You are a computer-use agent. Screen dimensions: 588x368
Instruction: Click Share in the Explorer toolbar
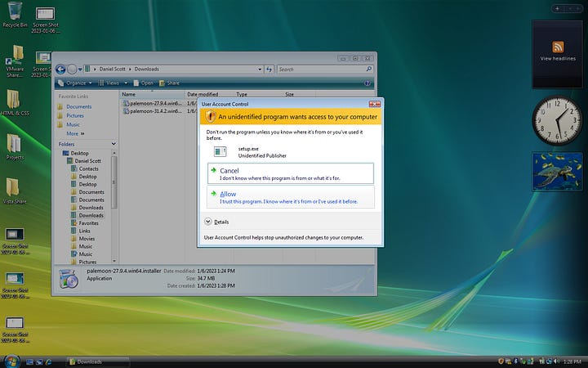(169, 83)
